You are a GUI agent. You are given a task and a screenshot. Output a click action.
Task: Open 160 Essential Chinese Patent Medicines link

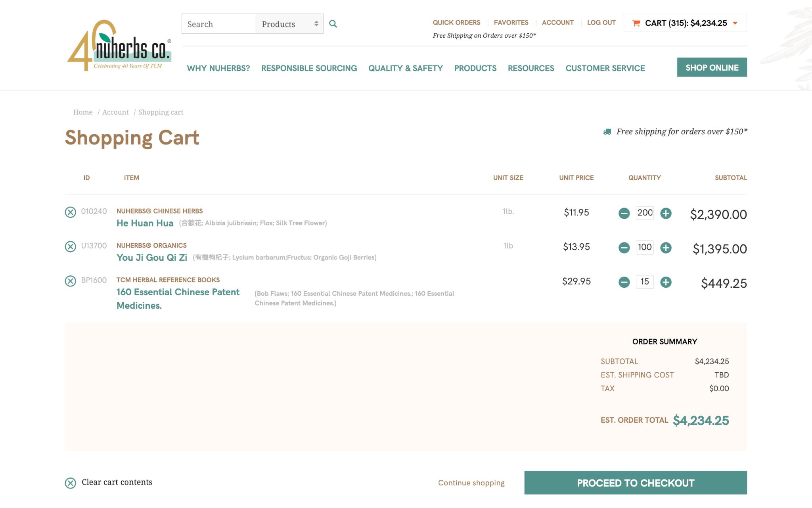[178, 299]
